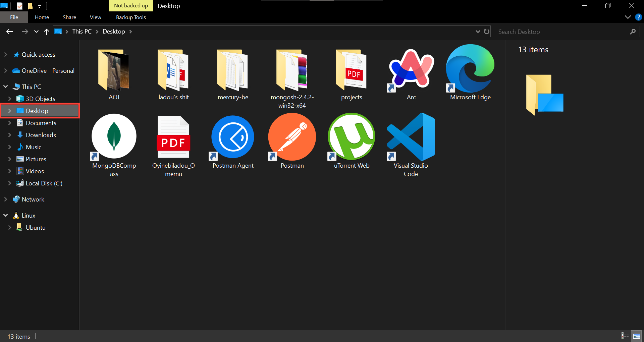Select the uTorrent Web shortcut icon
644x342 pixels.
click(352, 137)
